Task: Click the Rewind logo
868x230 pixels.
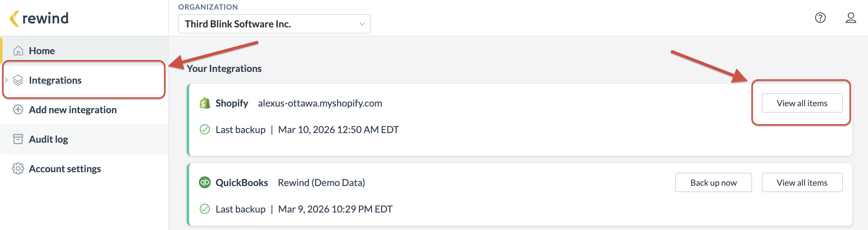Action: coord(39,18)
